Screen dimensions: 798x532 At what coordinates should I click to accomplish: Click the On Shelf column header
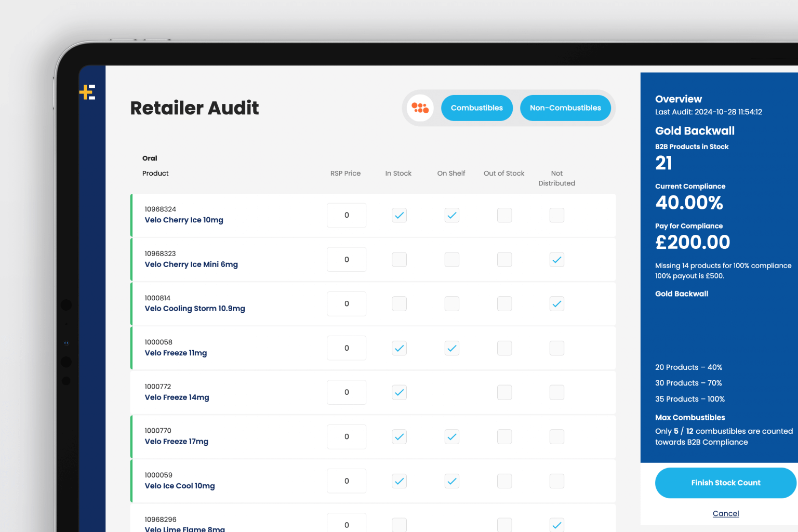click(x=451, y=173)
